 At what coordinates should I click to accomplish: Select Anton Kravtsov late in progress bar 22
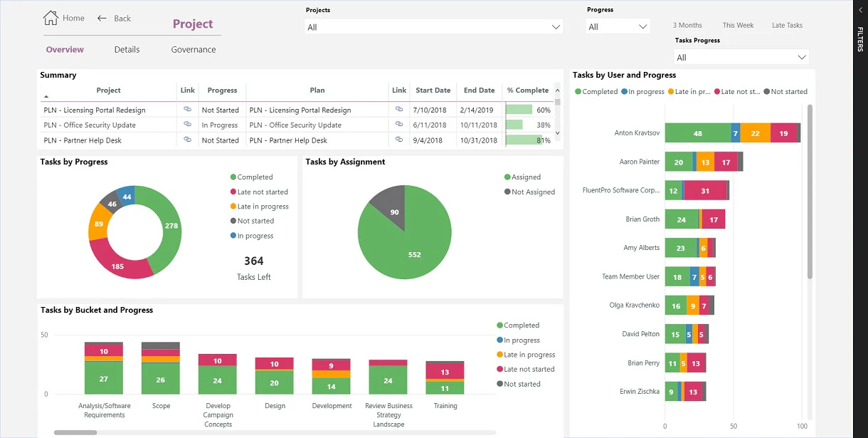click(755, 133)
